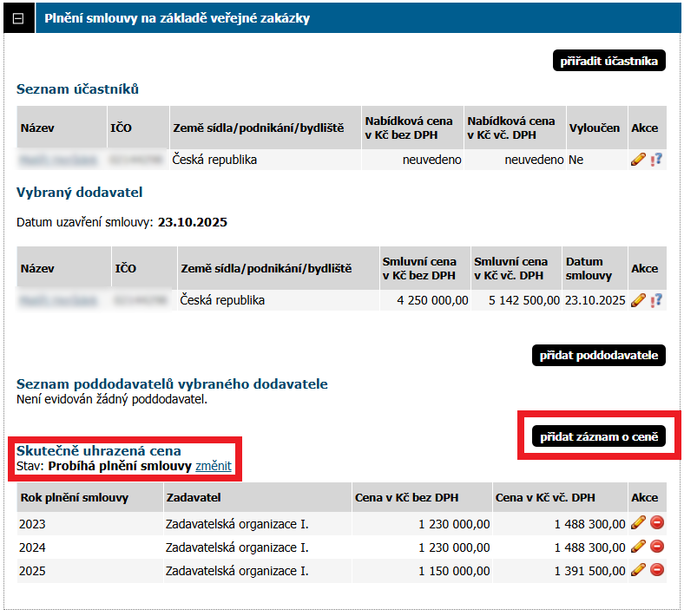Viewport: 684px width, 616px height.
Task: Select the 2025 row's Zadavatelská organizace I. cell
Action: [237, 571]
